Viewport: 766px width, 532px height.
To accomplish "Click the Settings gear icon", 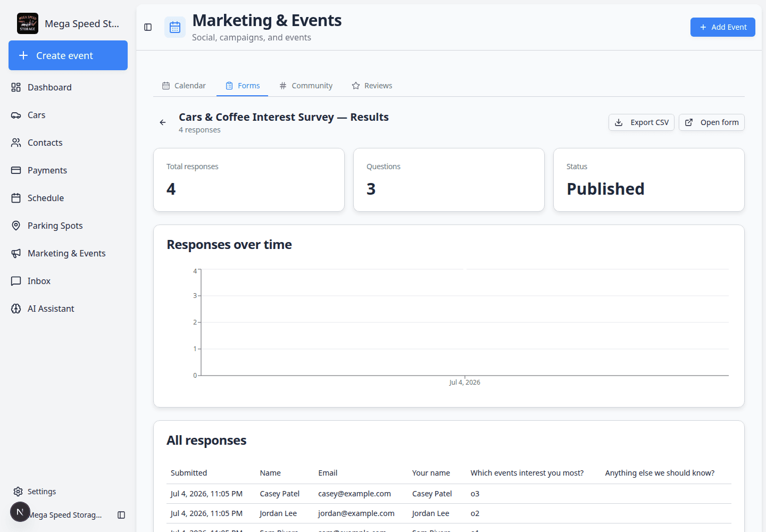I will click(x=18, y=492).
